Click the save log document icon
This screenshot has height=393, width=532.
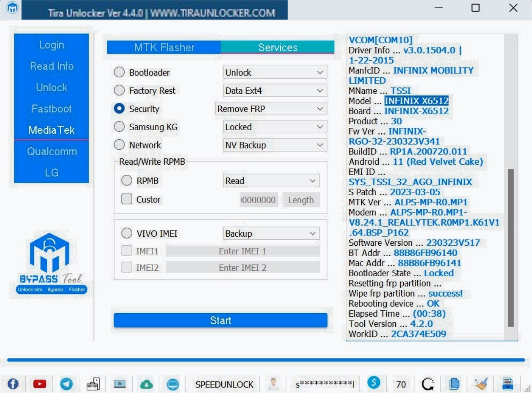click(x=507, y=384)
